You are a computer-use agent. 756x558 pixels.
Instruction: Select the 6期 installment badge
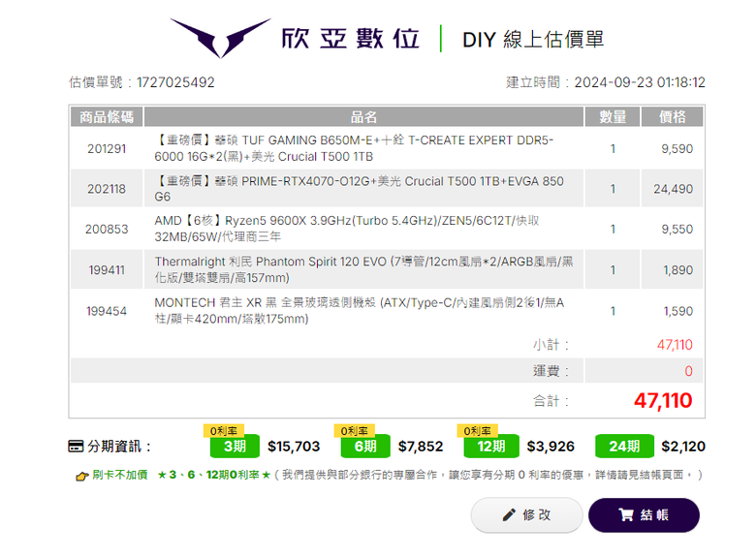click(x=365, y=447)
